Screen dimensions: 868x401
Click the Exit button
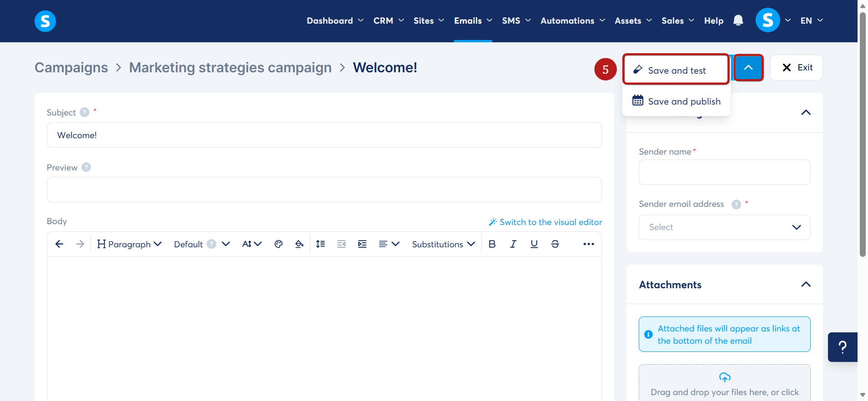(x=797, y=68)
